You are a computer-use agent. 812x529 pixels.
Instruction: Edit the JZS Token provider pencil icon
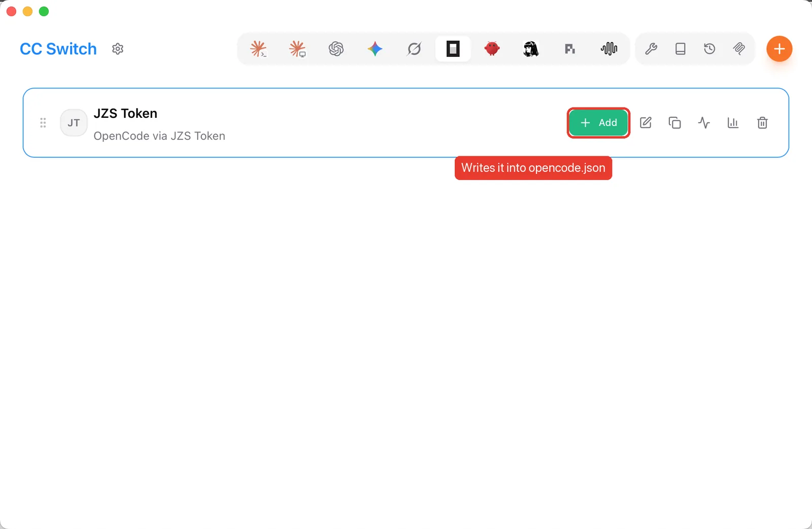point(646,123)
